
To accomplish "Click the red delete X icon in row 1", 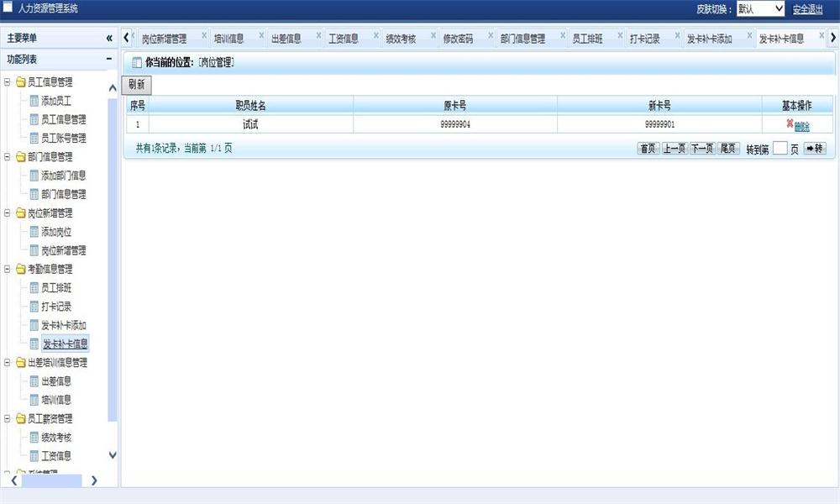I will [790, 123].
